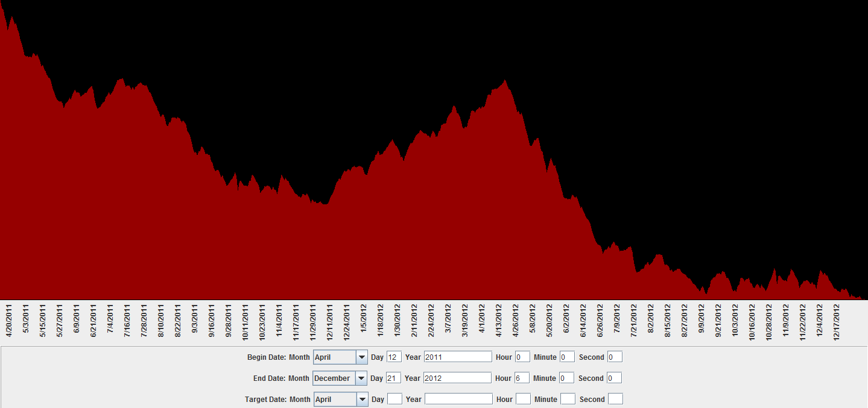The image size is (868, 408).
Task: Click the empty Target Date Minute field
Action: (x=568, y=400)
